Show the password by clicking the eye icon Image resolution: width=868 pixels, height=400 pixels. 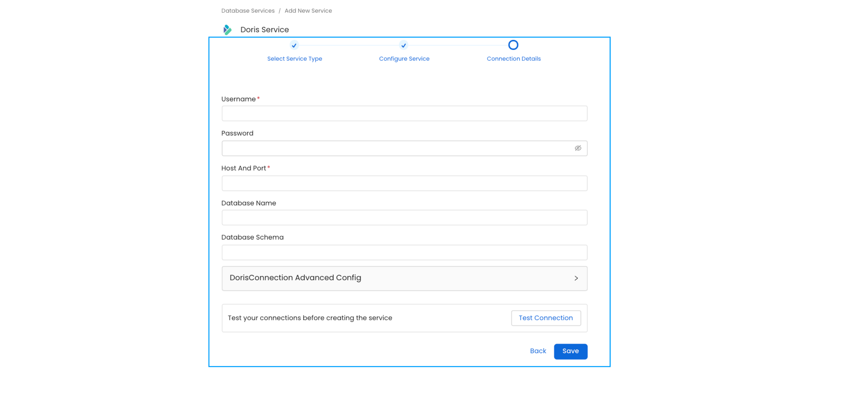click(578, 148)
